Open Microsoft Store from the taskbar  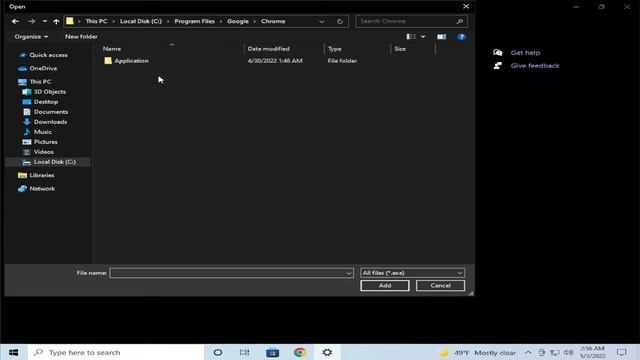(272, 352)
